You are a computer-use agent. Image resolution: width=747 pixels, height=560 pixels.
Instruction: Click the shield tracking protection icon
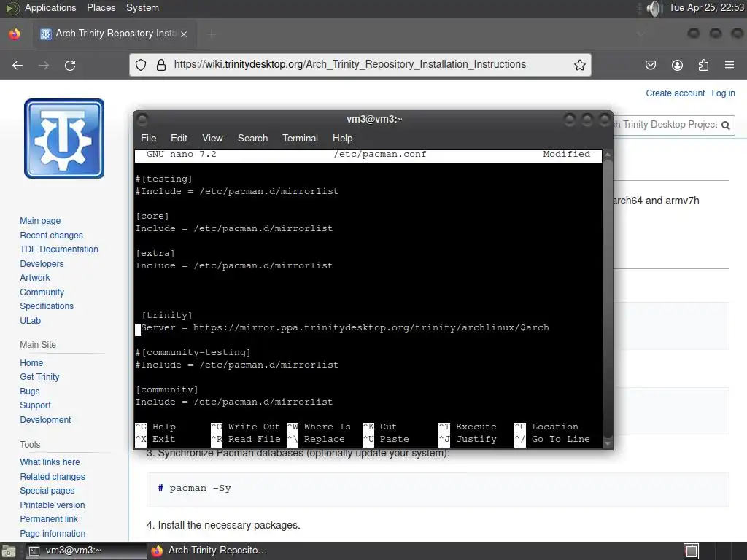pyautogui.click(x=141, y=65)
